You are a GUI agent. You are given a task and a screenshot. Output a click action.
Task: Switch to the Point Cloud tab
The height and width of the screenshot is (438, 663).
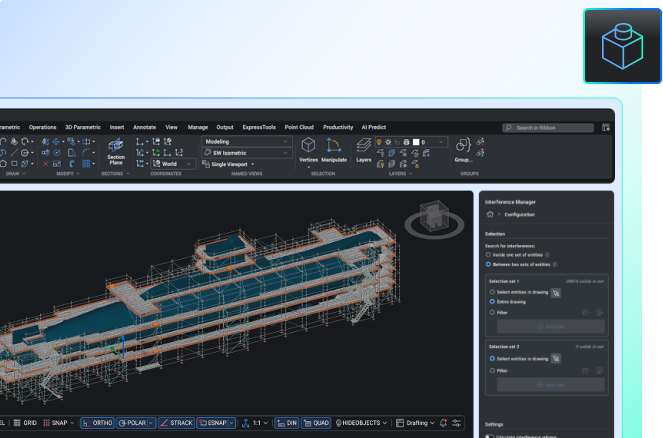[299, 128]
